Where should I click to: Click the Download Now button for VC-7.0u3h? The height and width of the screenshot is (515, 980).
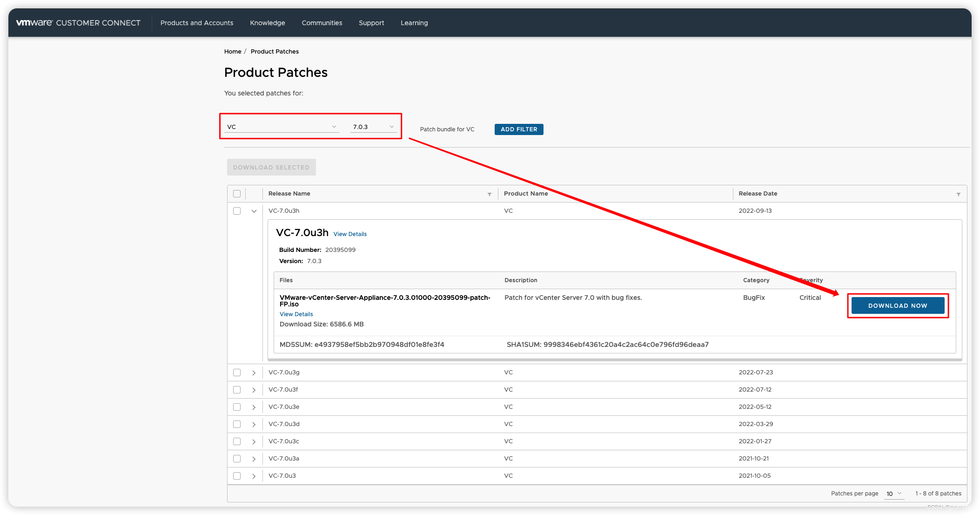tap(898, 305)
